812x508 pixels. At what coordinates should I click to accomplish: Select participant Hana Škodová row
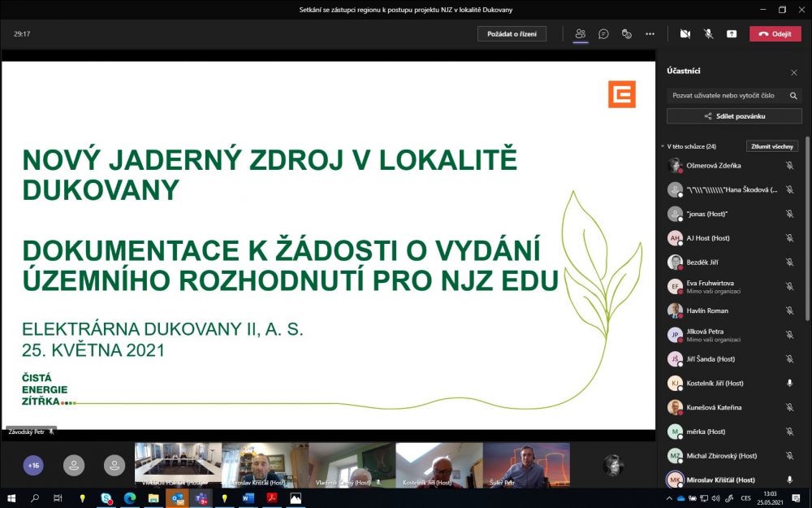click(732, 189)
